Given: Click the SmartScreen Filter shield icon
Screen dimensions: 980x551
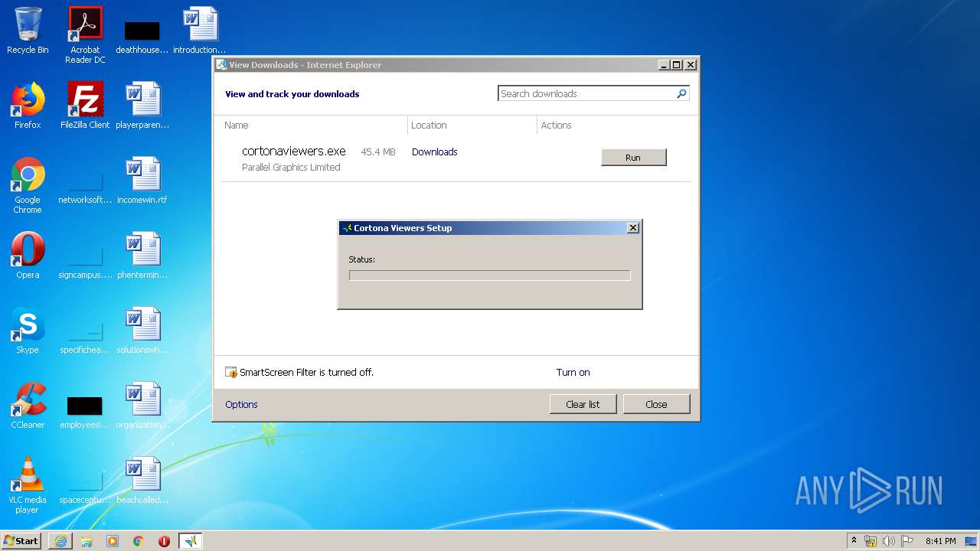Looking at the screenshot, I should tap(231, 373).
